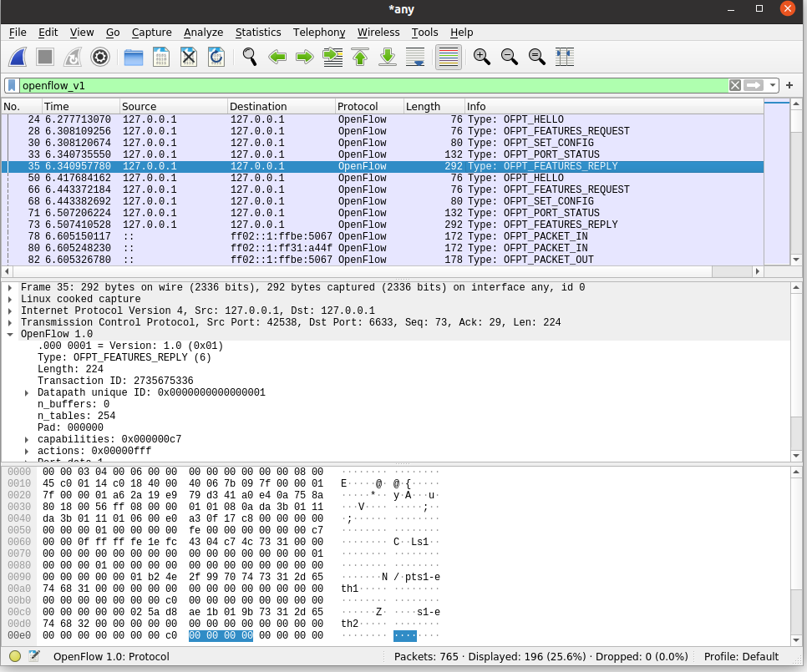
Task: Go forward in packet history
Action: tap(305, 57)
